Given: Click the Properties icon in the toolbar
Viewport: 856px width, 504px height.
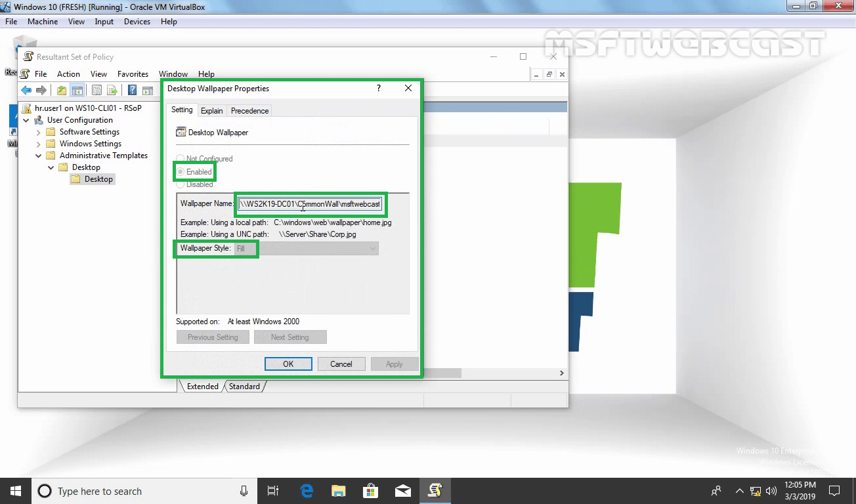Looking at the screenshot, I should [x=96, y=90].
